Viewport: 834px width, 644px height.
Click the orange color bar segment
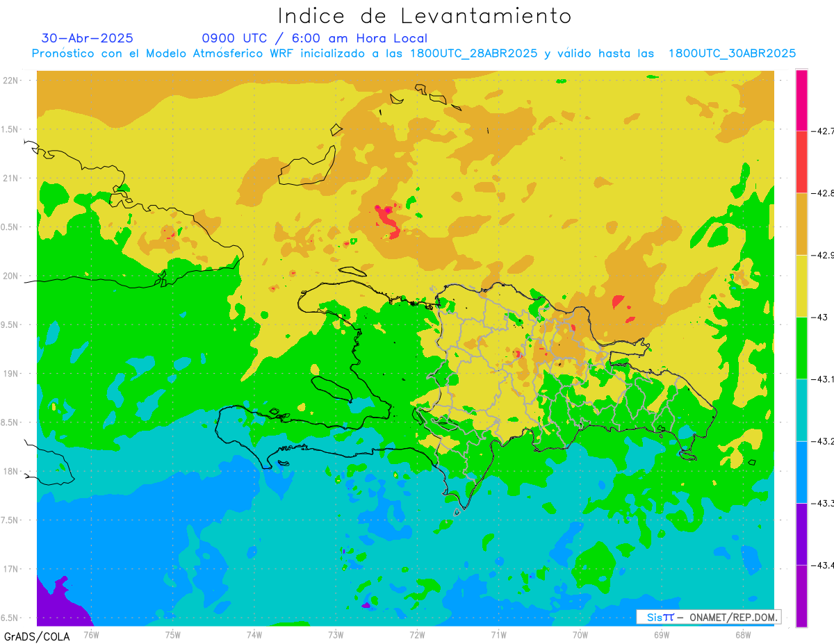801,224
